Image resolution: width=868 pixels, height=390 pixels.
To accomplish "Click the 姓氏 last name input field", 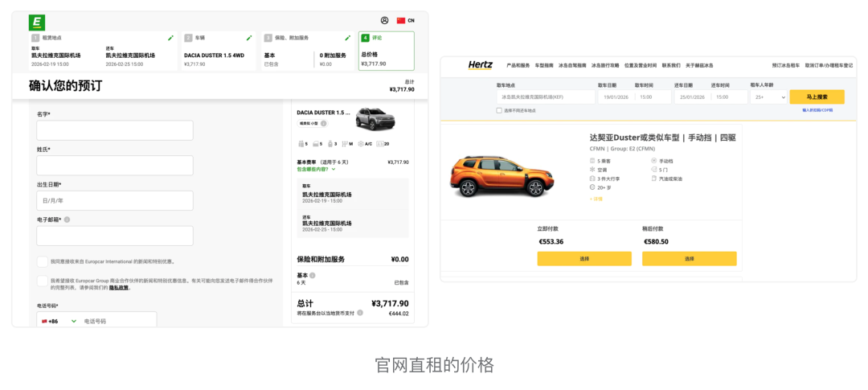I will click(x=115, y=166).
